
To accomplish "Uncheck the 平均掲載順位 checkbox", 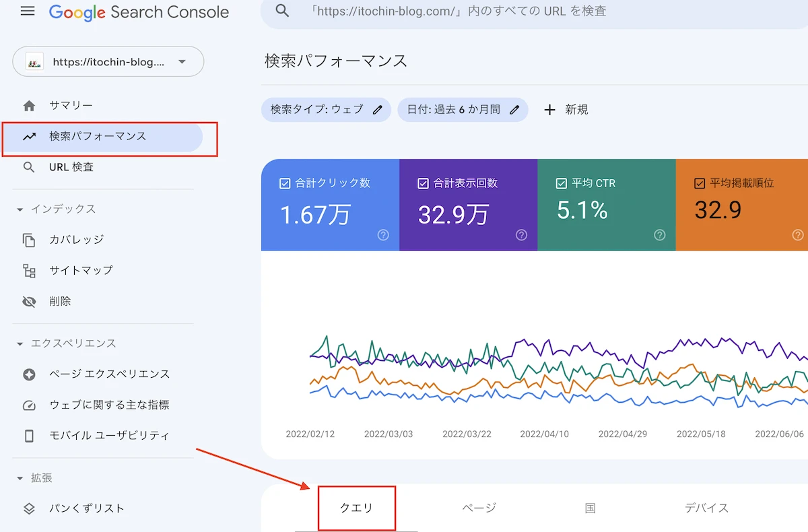I will point(700,183).
